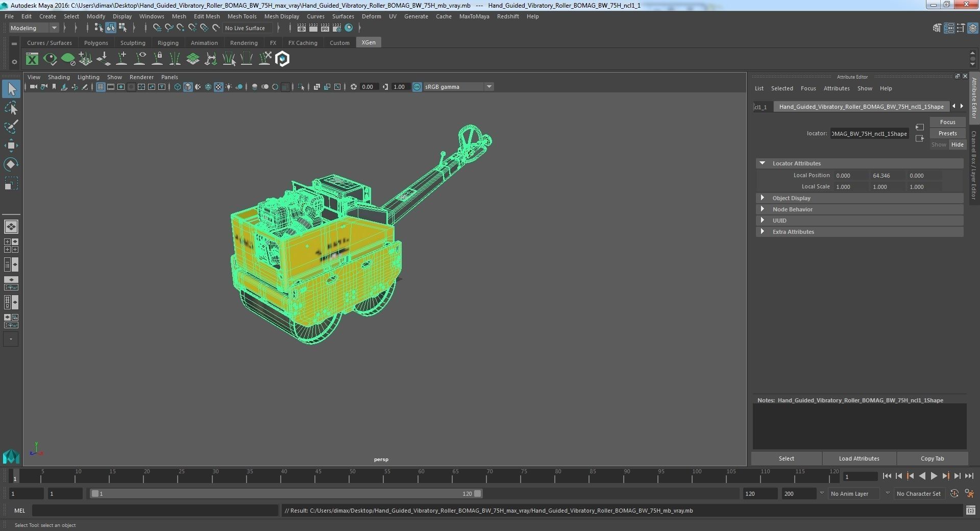
Task: Toggle auto keyframe button
Action: pyautogui.click(x=954, y=494)
